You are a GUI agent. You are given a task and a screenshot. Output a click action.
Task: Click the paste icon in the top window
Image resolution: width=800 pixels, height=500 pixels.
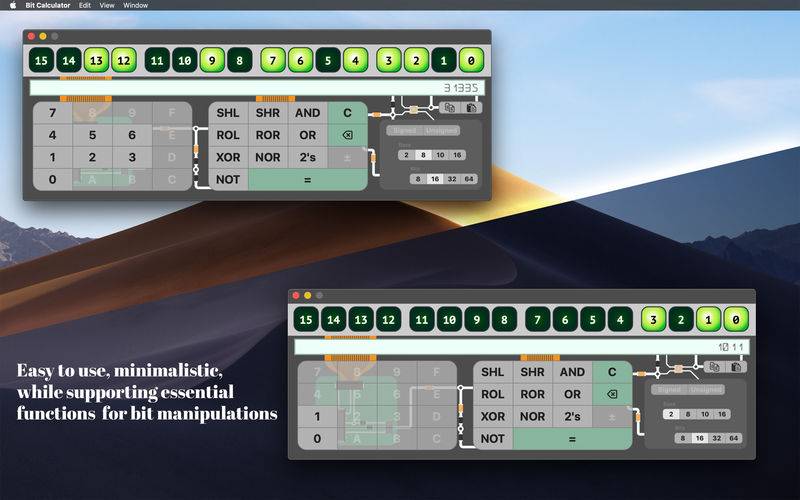tap(471, 108)
